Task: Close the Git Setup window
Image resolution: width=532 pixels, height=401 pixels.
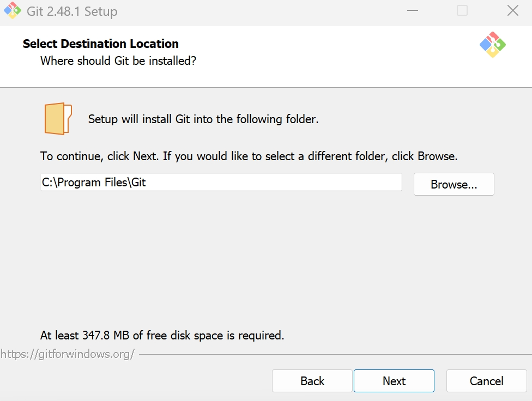Action: 512,11
